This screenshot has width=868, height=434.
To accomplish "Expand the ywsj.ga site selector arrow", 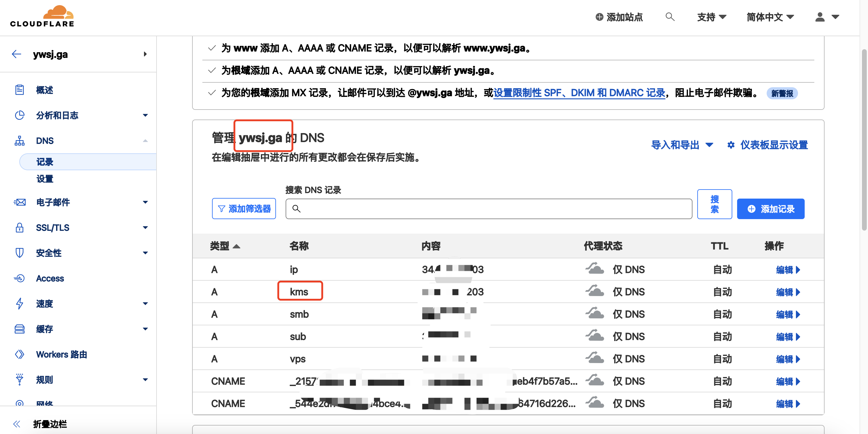I will (145, 54).
